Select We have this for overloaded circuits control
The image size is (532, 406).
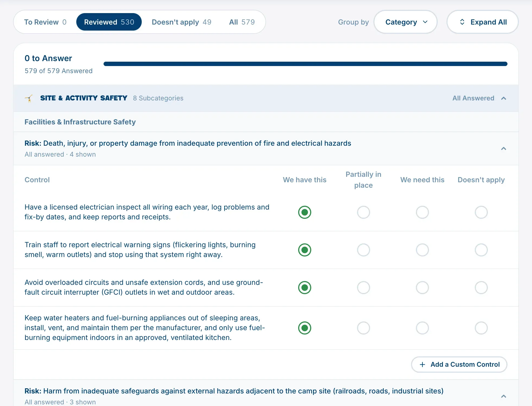point(305,288)
